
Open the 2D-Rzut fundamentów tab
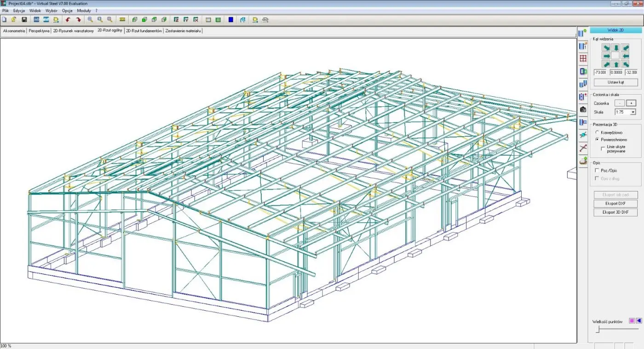coord(144,31)
